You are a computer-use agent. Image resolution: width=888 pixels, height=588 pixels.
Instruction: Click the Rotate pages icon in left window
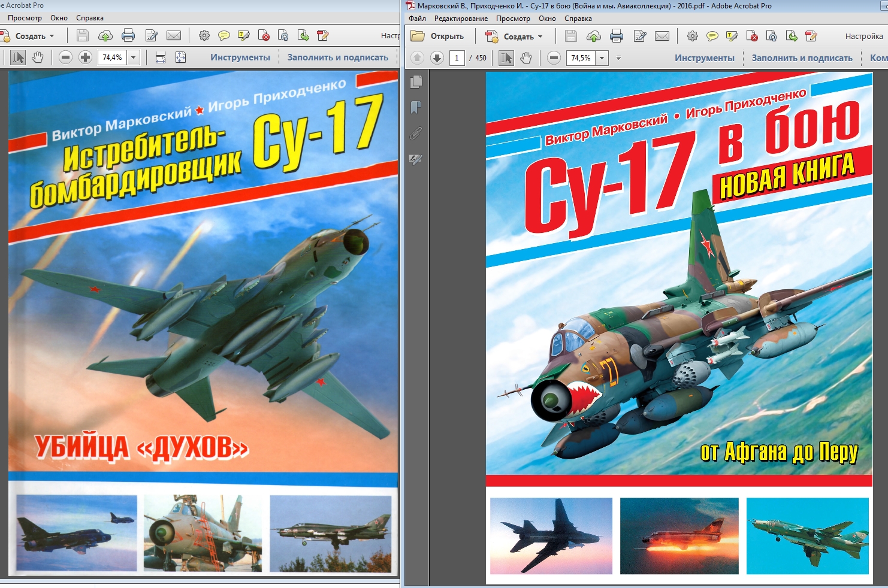[x=283, y=35]
